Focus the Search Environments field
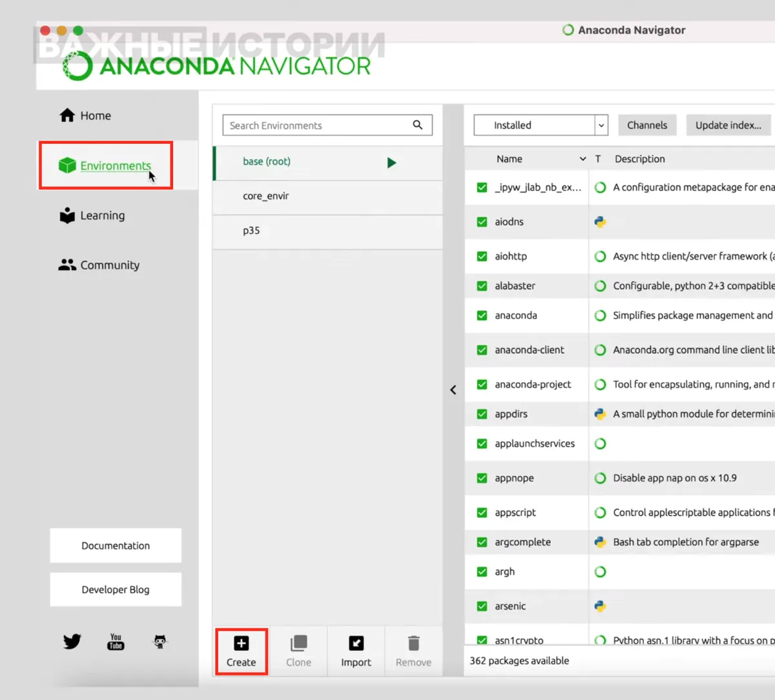This screenshot has width=775, height=700. [327, 125]
